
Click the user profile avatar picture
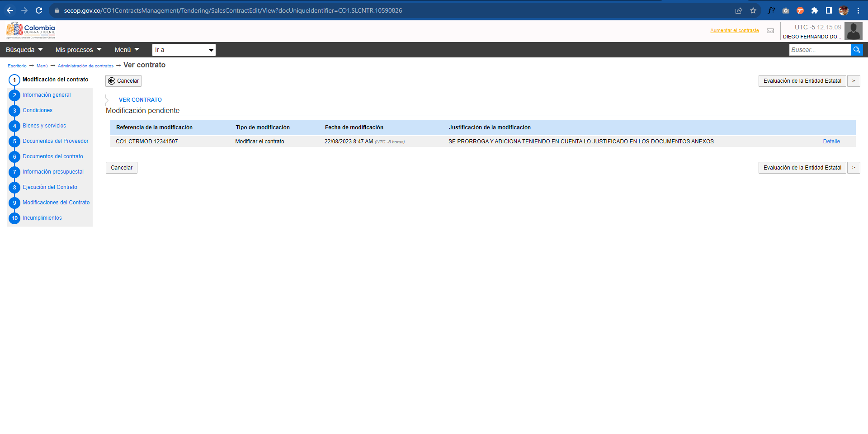tap(853, 31)
